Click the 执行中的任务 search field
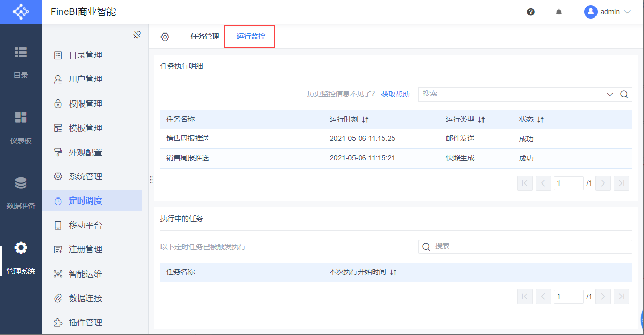 click(x=525, y=246)
